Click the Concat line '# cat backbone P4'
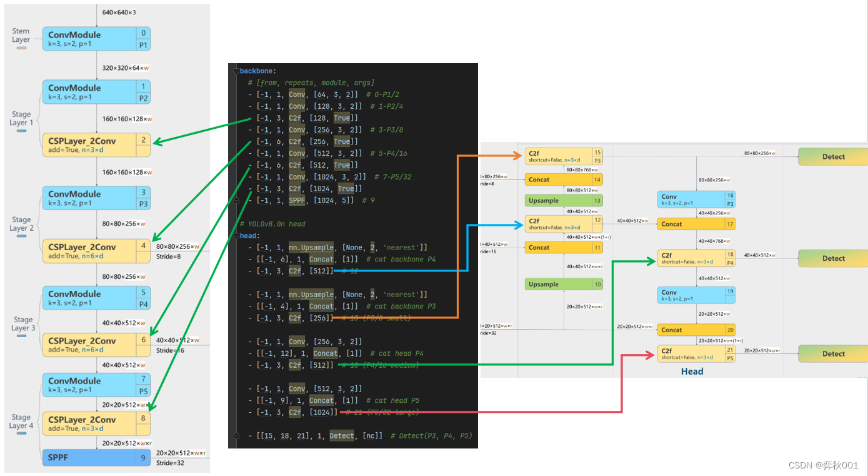The height and width of the screenshot is (476, 868). (x=342, y=259)
